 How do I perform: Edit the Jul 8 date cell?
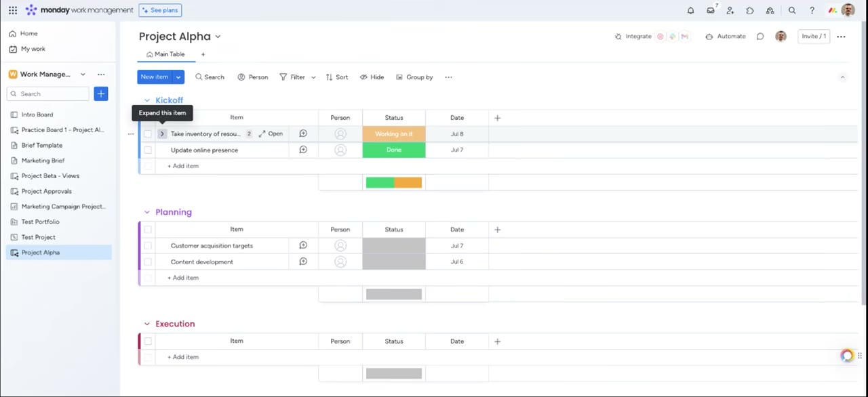[x=457, y=134]
